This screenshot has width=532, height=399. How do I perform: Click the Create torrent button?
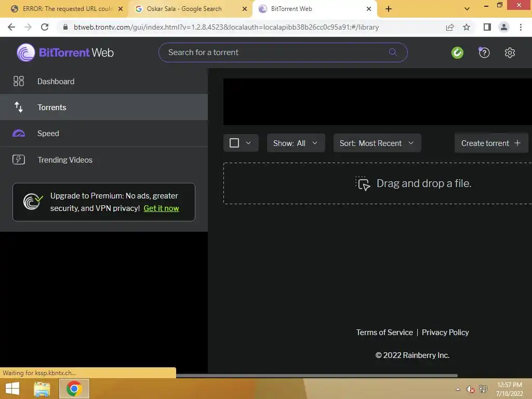pos(491,143)
